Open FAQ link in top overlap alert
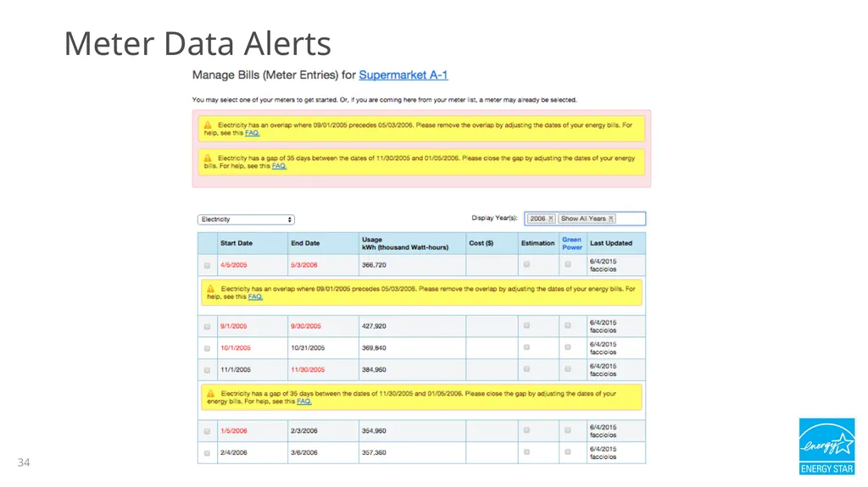Screen dimensions: 868x487 pos(252,133)
